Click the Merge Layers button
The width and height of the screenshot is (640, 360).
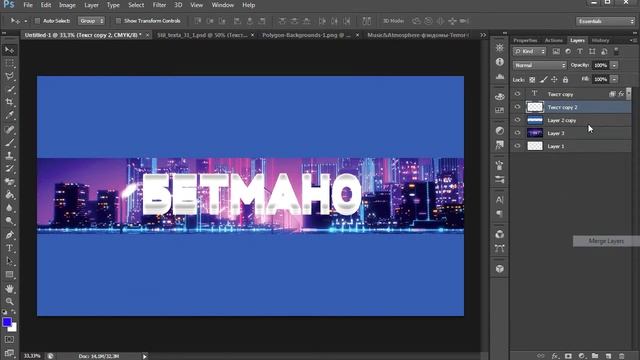[x=606, y=241]
